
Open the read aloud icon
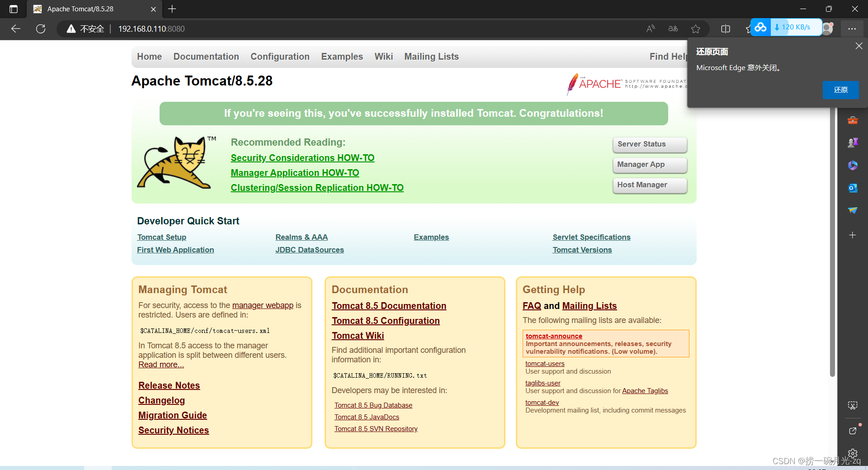[651, 29]
